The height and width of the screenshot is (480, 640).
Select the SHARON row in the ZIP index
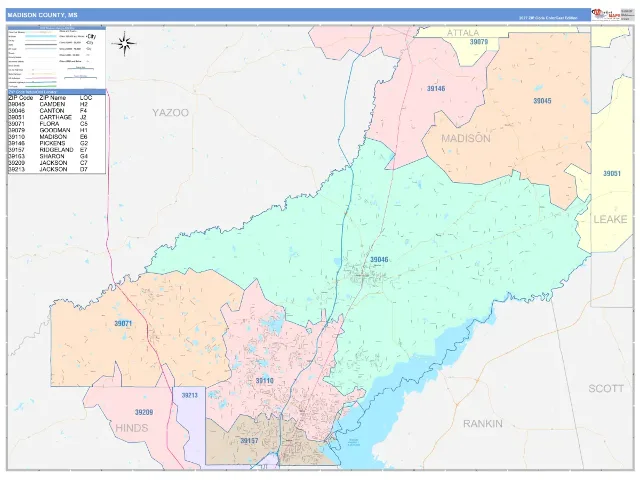(57, 156)
